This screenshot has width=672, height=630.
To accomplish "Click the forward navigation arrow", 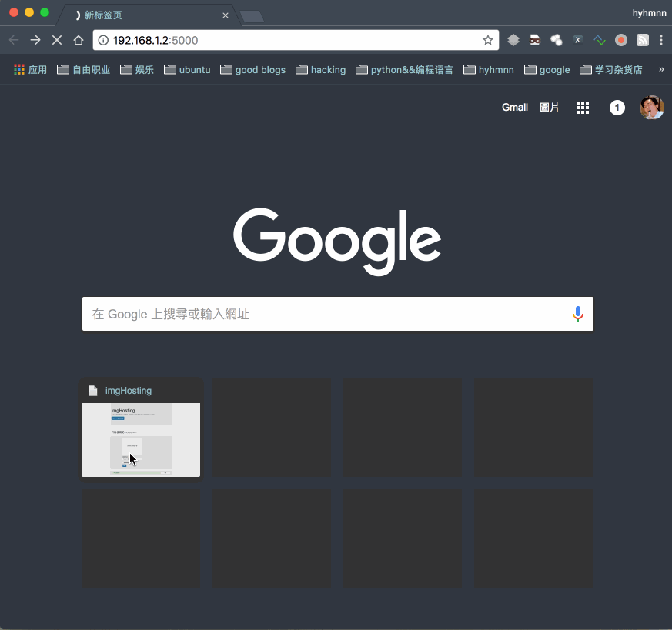I will click(35, 40).
